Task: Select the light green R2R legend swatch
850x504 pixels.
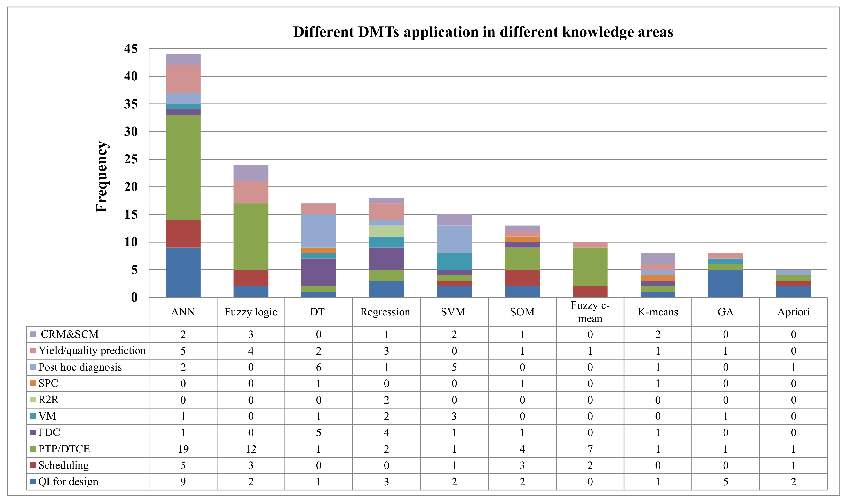Action: coord(33,400)
